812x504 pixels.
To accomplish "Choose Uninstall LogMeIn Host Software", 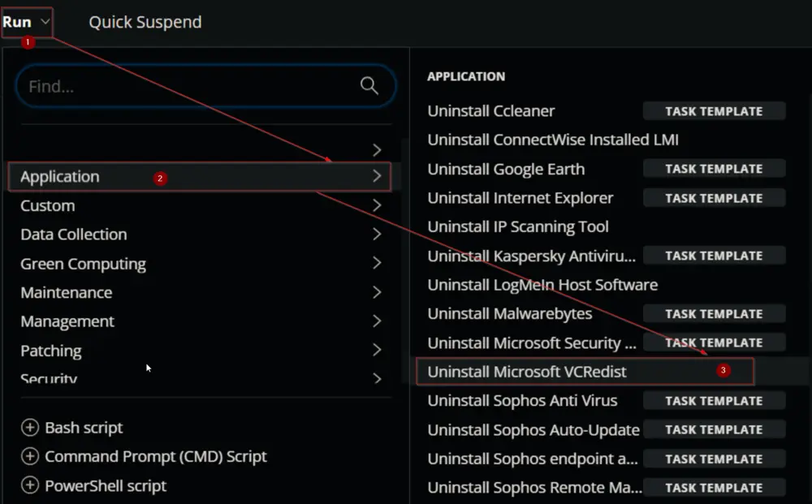I will [542, 285].
